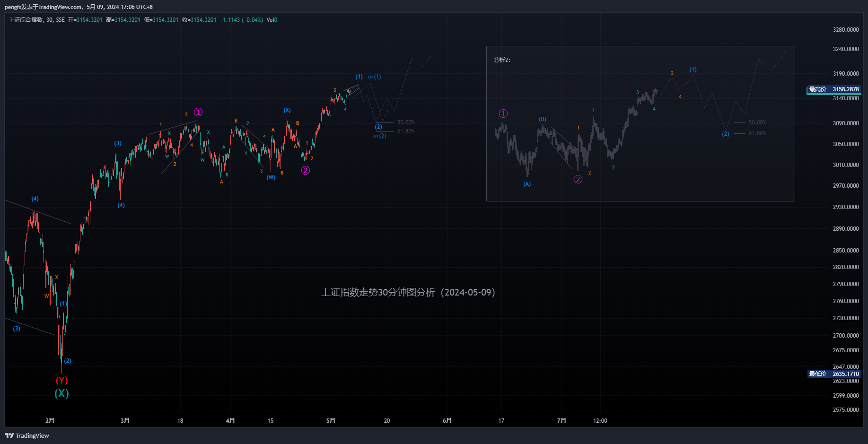The height and width of the screenshot is (444, 868).
Task: Click the blue or(1) wave label
Action: point(374,77)
